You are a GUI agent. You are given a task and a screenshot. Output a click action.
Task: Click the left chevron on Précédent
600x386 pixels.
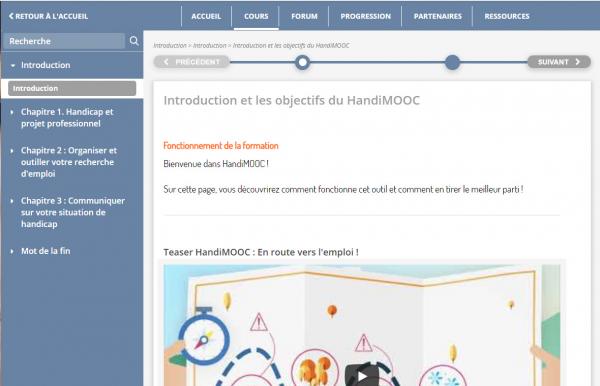(x=166, y=62)
